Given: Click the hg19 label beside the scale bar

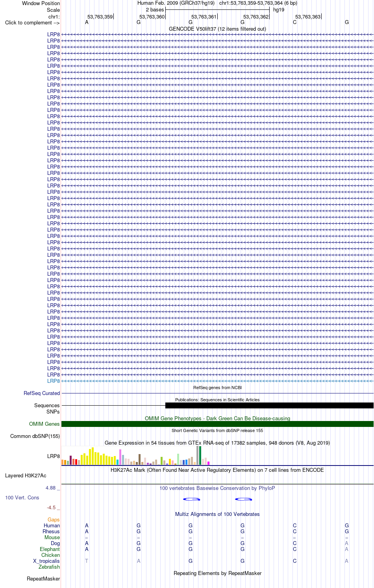Looking at the screenshot, I should point(279,9).
